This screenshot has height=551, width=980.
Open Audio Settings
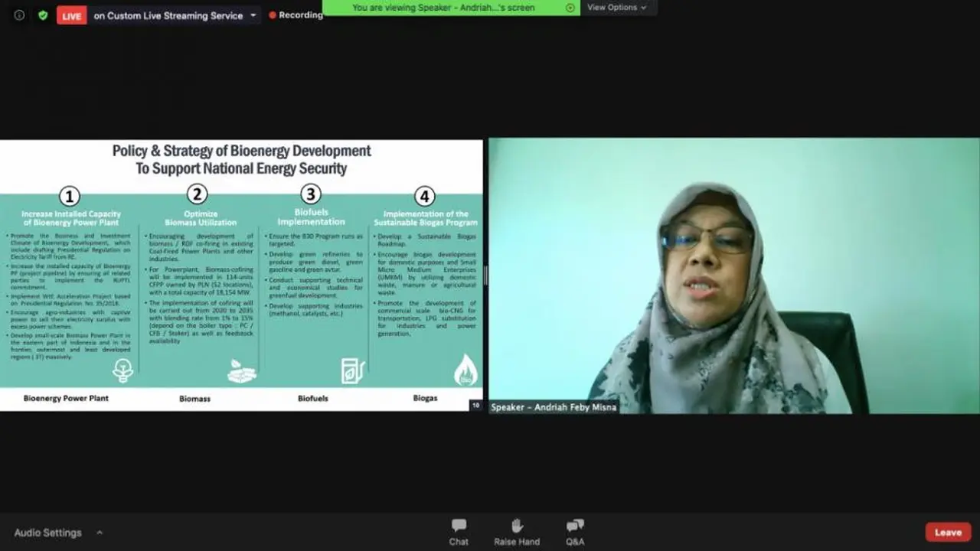point(47,533)
